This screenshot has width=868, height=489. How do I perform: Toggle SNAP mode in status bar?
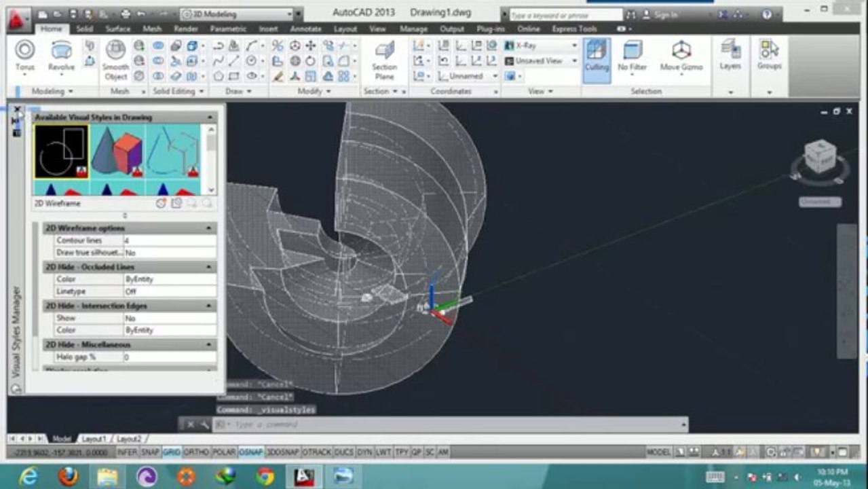(150, 452)
